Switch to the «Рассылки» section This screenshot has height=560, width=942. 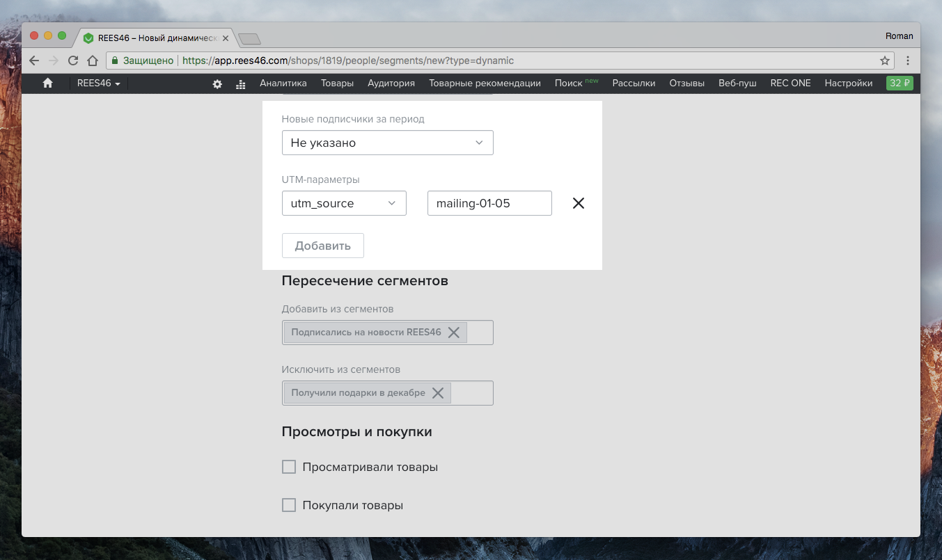click(x=634, y=83)
